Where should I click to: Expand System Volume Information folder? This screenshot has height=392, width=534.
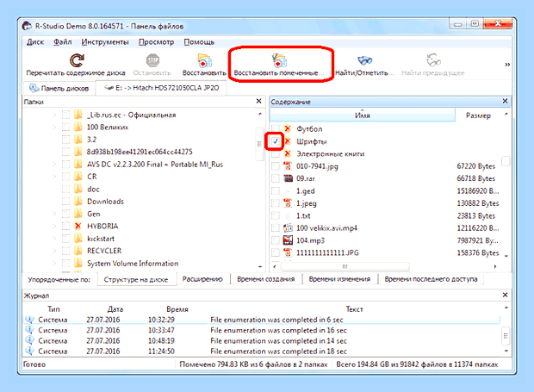click(54, 264)
